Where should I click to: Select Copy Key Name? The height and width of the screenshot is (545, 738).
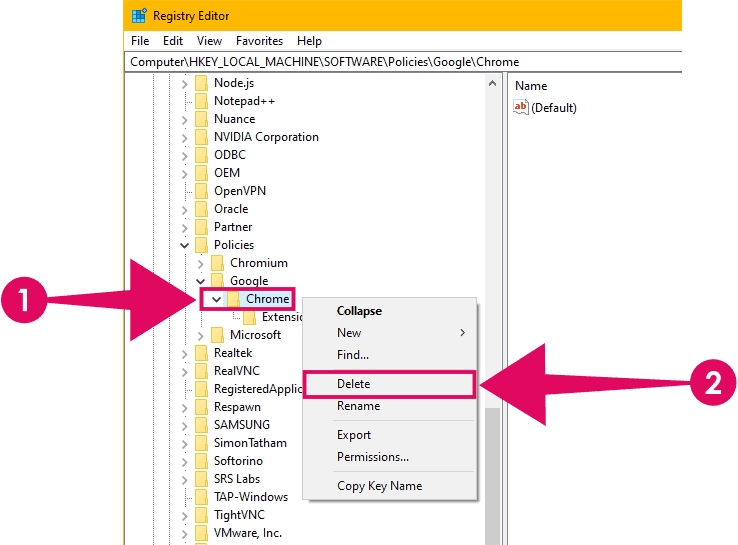[389, 486]
